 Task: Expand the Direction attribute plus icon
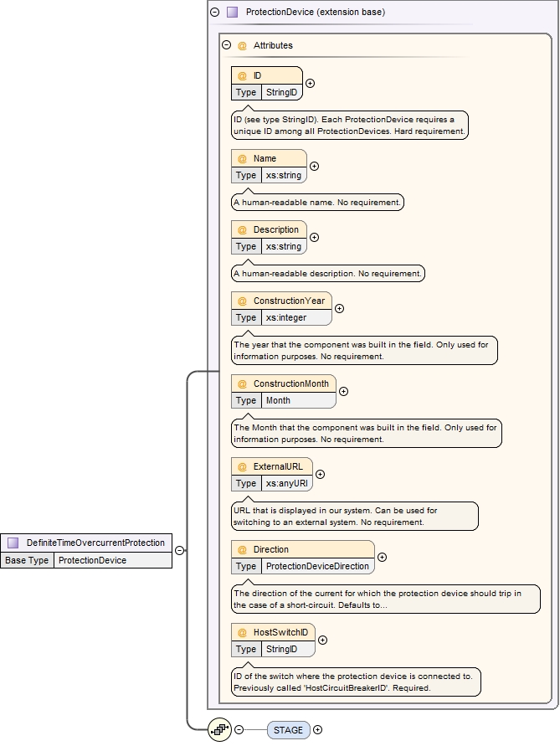pyautogui.click(x=383, y=557)
